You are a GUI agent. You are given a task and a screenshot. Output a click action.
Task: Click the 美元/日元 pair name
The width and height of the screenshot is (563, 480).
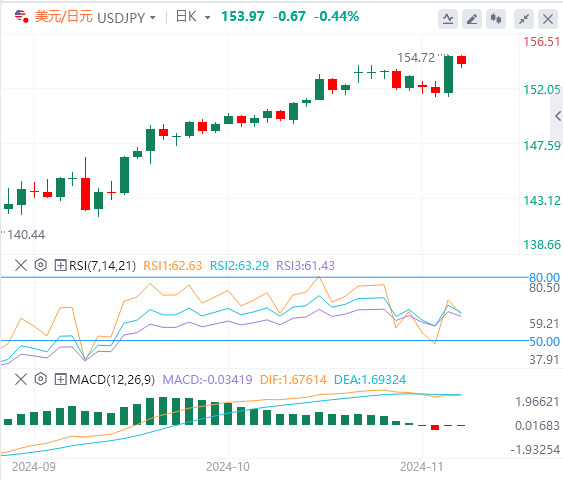[64, 17]
